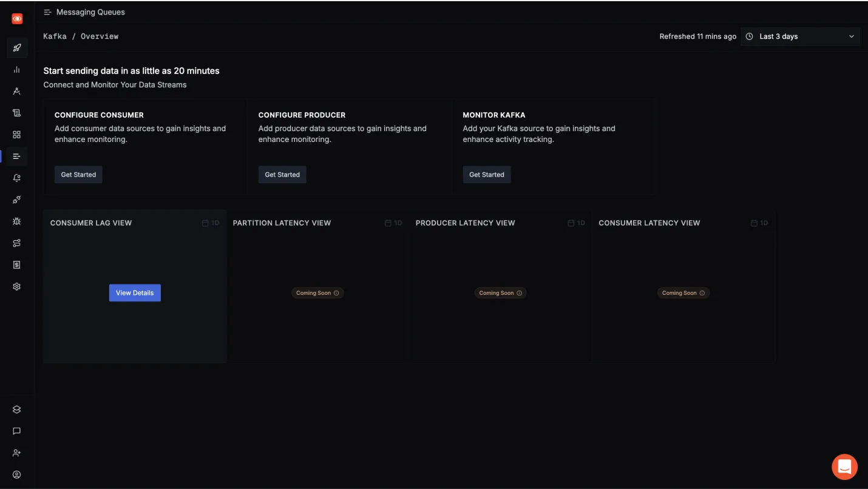Screen dimensions: 868x489
Task: Click calendar 1D icon on Consumer Lag View
Action: coord(205,223)
